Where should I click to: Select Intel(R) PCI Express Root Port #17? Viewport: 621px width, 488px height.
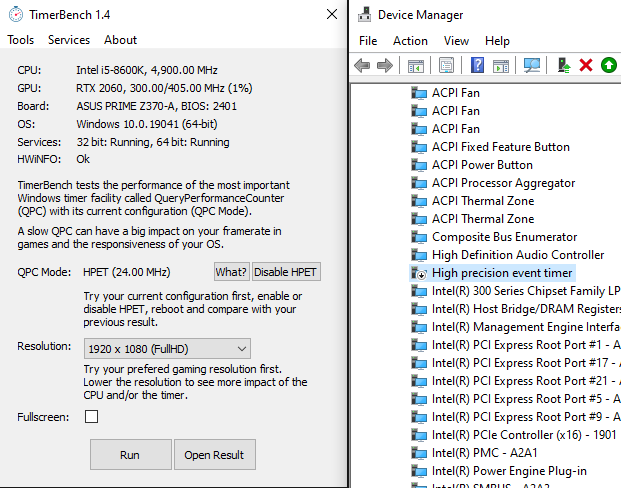click(526, 363)
